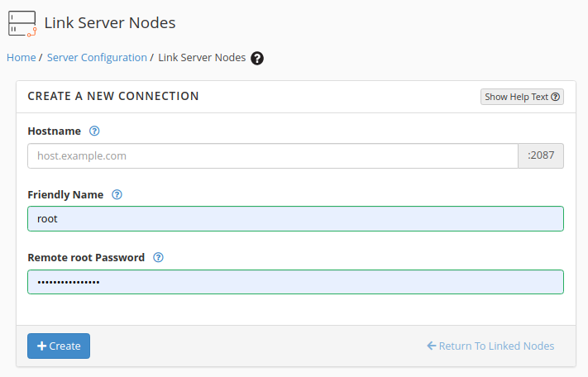The image size is (588, 377).
Task: Click the Hostname help question icon
Action: click(94, 131)
